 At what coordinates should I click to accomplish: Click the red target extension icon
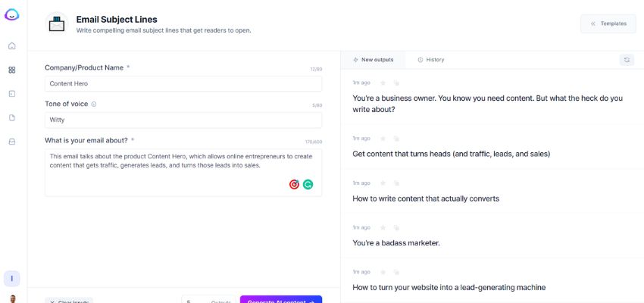294,185
